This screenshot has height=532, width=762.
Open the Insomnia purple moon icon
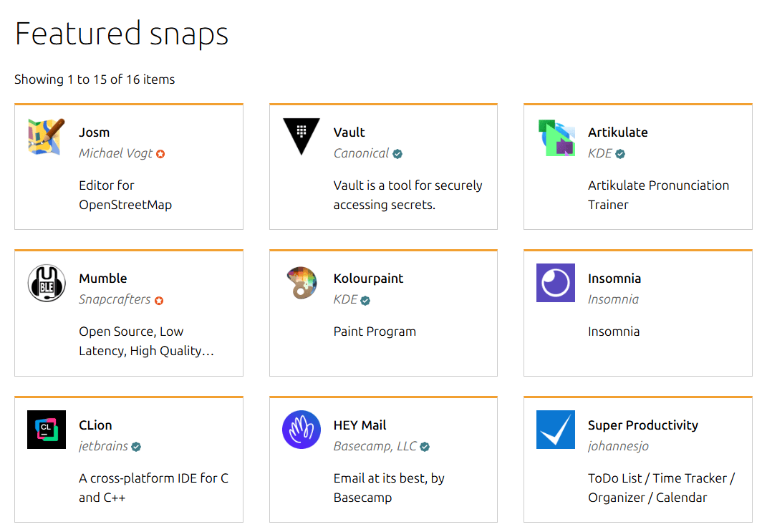[556, 283]
